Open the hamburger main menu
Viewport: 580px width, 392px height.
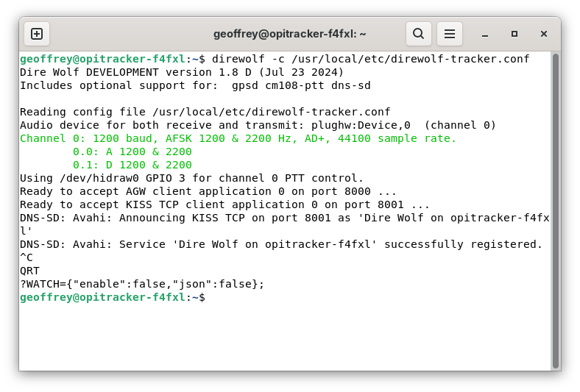pos(450,34)
